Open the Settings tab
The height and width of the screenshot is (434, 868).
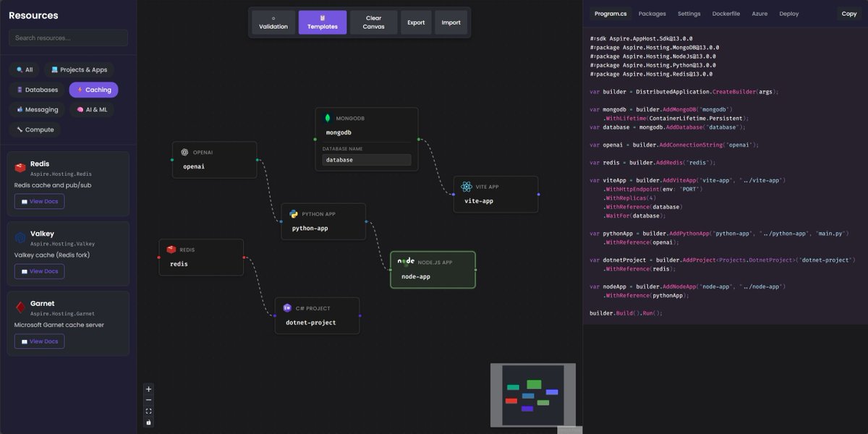[x=689, y=14]
